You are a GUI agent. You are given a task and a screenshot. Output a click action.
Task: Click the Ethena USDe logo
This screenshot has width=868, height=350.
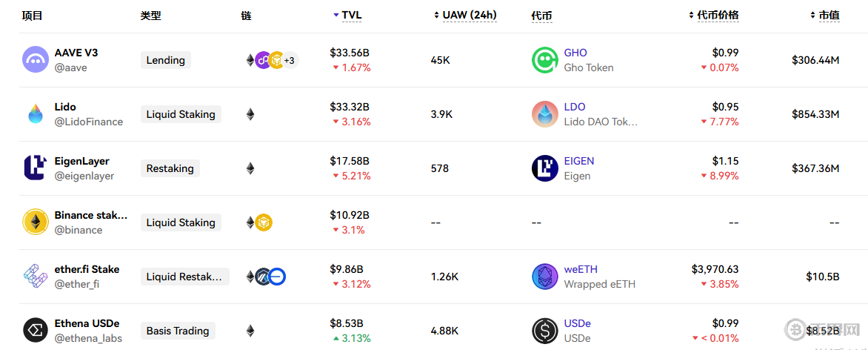(35, 330)
